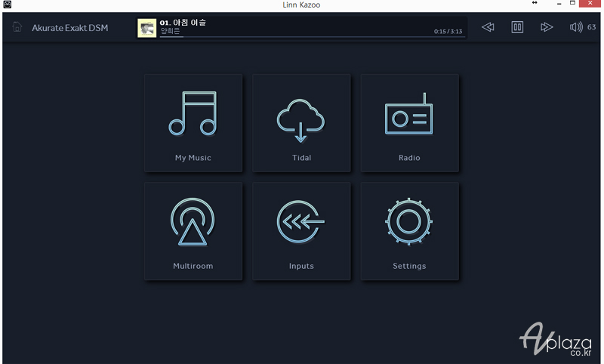
Task: Click the double-arrow icon in the title bar
Action: point(535,3)
